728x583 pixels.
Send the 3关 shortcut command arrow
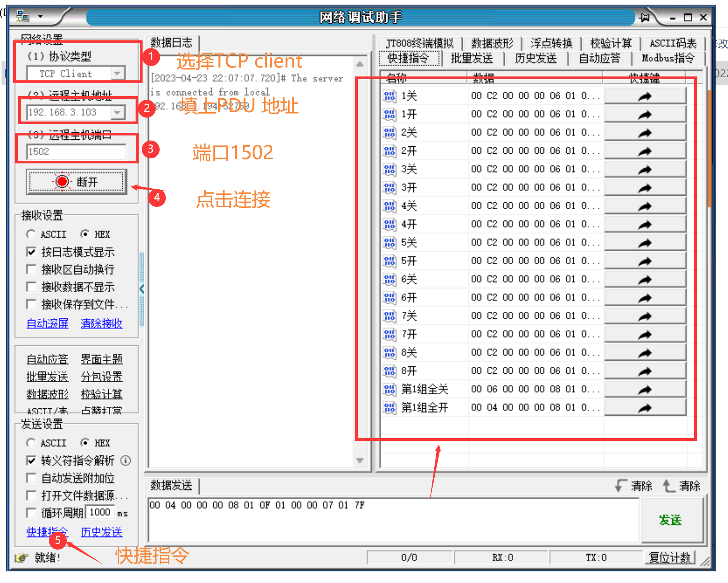tap(645, 169)
